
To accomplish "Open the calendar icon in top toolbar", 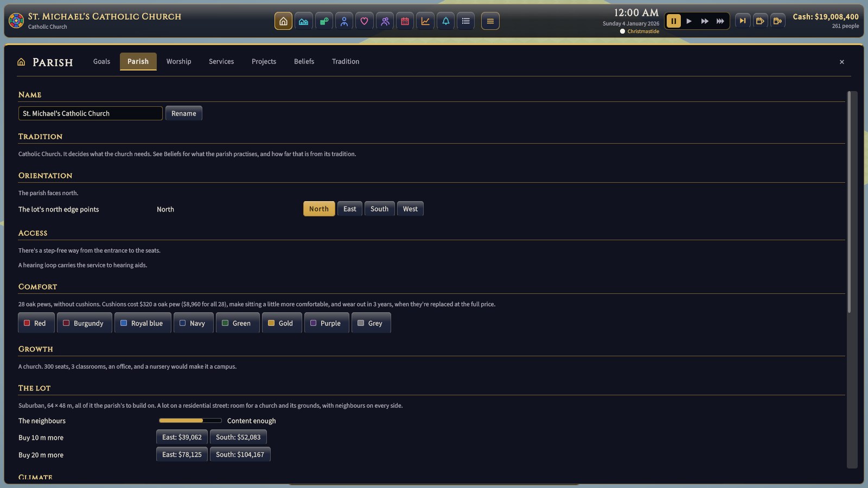I will 405,21.
